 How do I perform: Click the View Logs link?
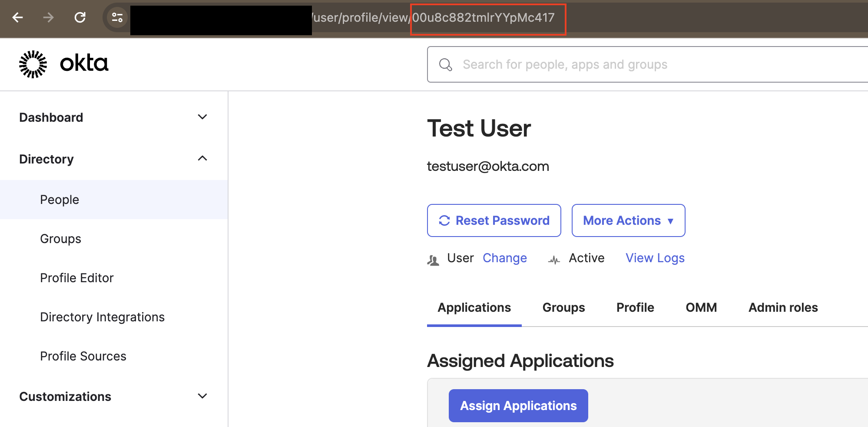[655, 258]
